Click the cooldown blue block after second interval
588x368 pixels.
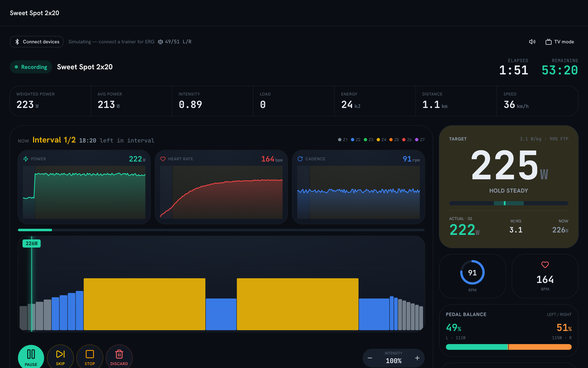click(374, 314)
